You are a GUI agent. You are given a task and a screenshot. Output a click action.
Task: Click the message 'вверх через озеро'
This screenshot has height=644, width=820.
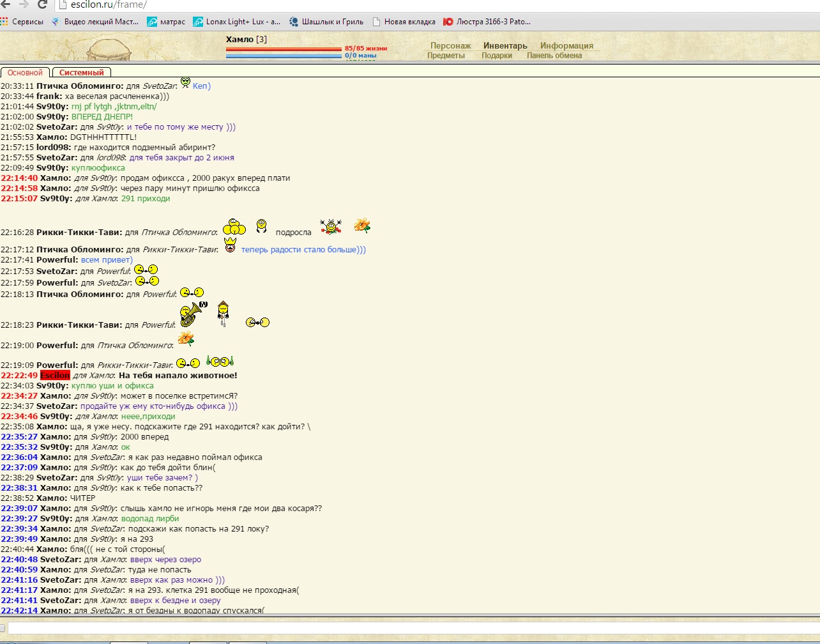point(165,559)
